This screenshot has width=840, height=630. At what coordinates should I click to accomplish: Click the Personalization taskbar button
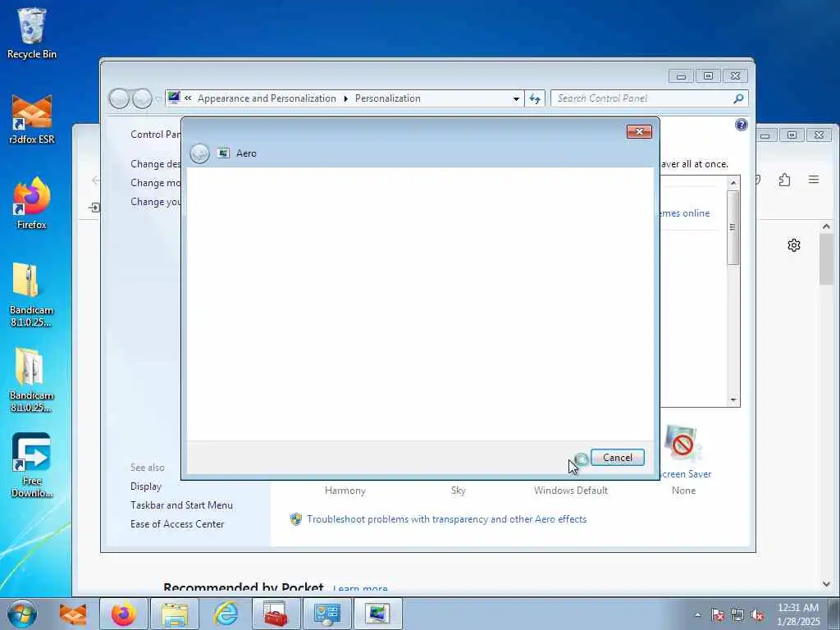[378, 614]
